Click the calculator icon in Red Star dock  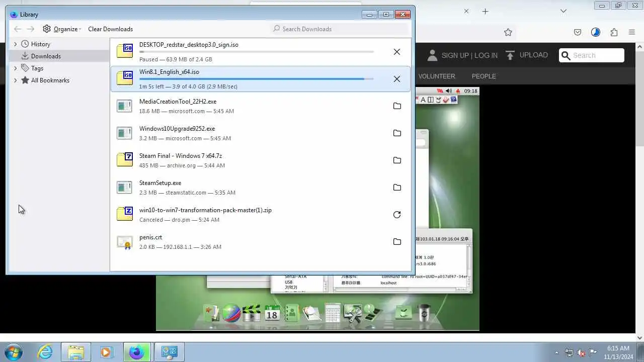333,313
